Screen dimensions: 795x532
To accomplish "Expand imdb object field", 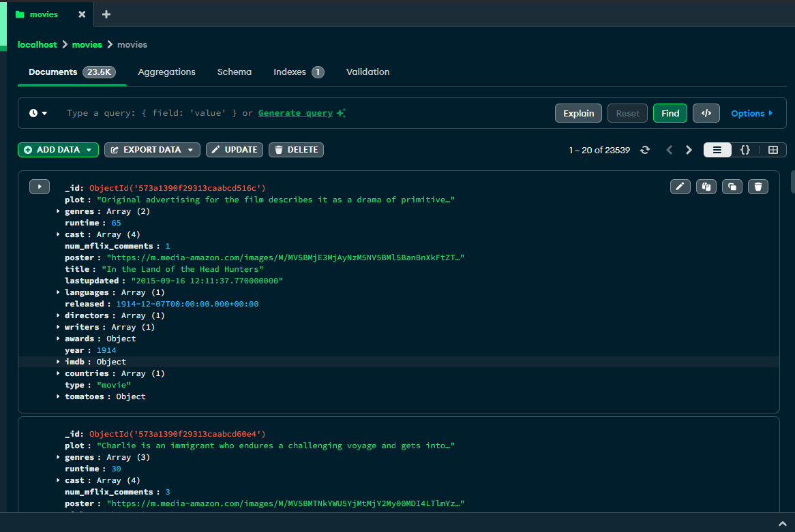I will 58,362.
